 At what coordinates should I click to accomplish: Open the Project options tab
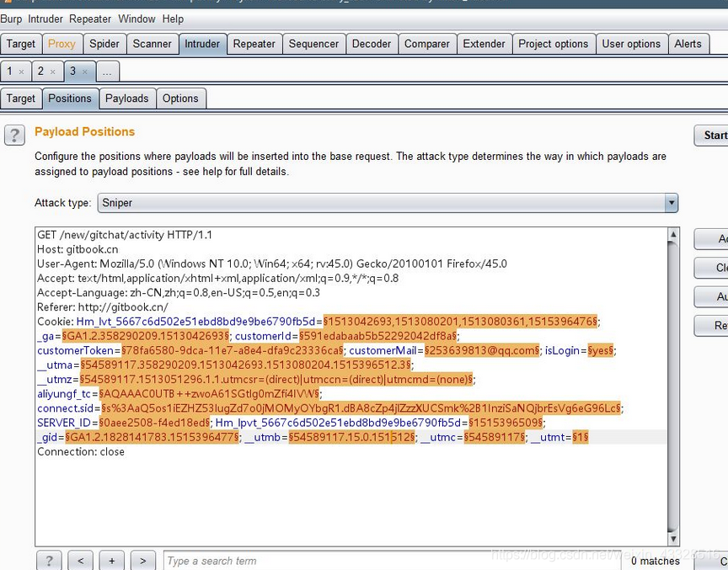click(x=554, y=44)
